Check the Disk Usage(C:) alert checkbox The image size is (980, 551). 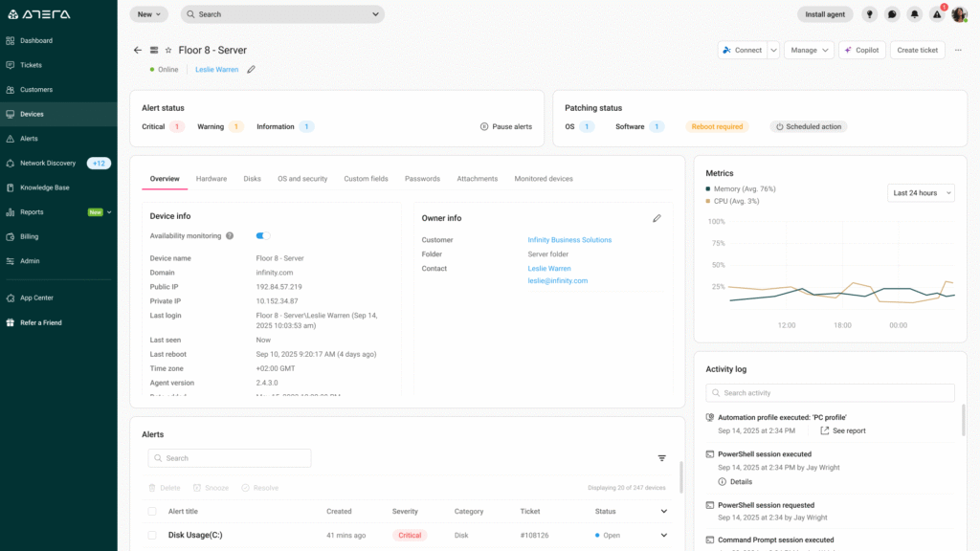click(x=150, y=536)
